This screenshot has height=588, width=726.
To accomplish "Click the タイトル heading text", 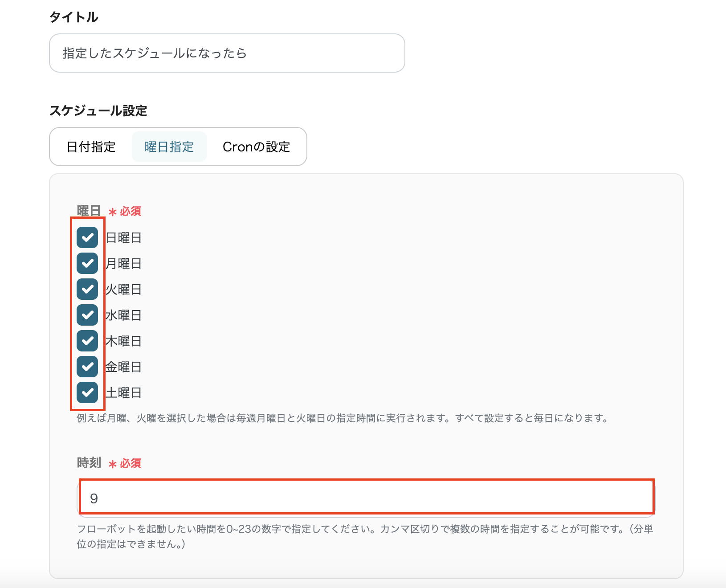I will point(74,17).
